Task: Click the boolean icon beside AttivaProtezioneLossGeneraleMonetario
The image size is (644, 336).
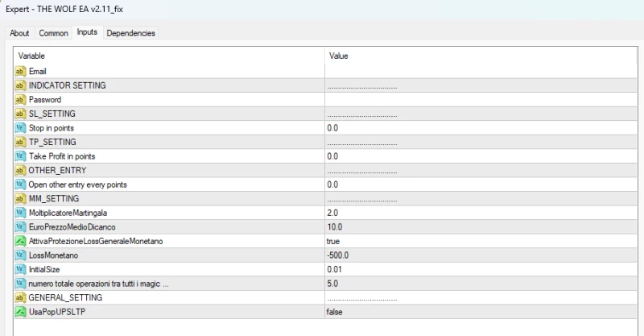Action: click(20, 241)
